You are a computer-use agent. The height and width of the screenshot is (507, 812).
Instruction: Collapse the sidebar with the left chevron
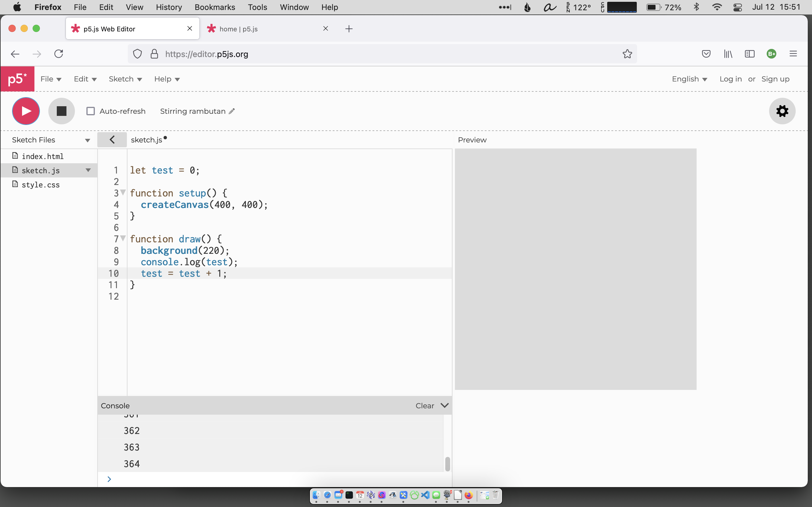112,139
